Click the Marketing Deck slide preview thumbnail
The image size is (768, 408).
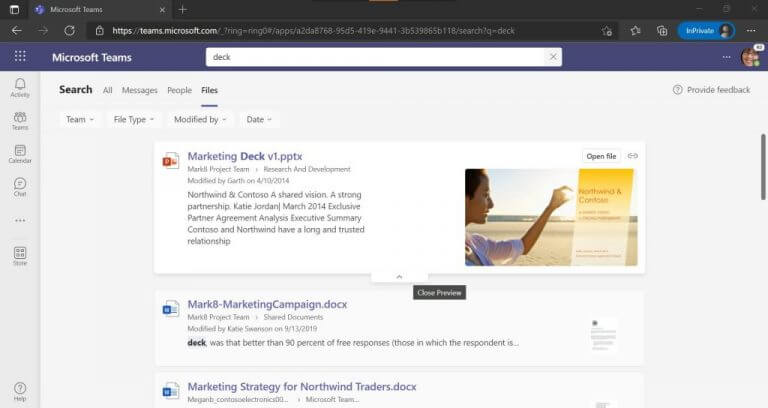(551, 217)
